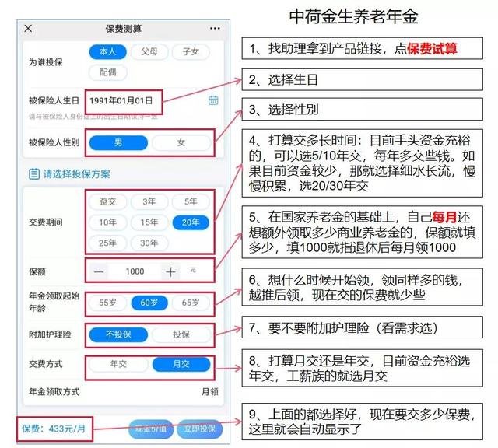Set annuity start age to 65岁
Screen dimensions: 498x448
click(191, 303)
